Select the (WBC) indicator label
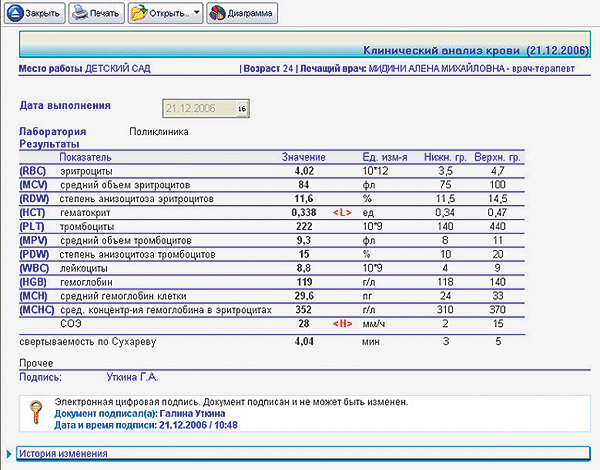The image size is (600, 470). pos(34,268)
